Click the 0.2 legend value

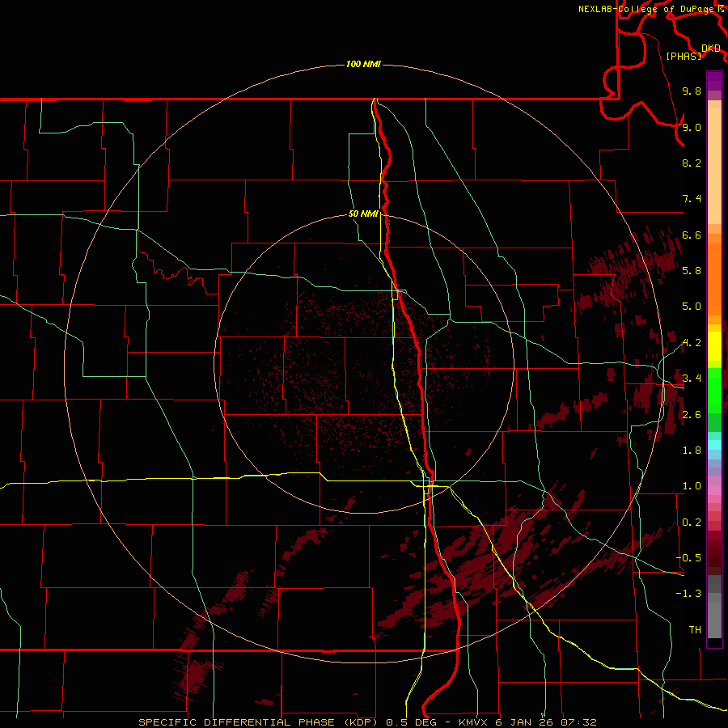[692, 523]
